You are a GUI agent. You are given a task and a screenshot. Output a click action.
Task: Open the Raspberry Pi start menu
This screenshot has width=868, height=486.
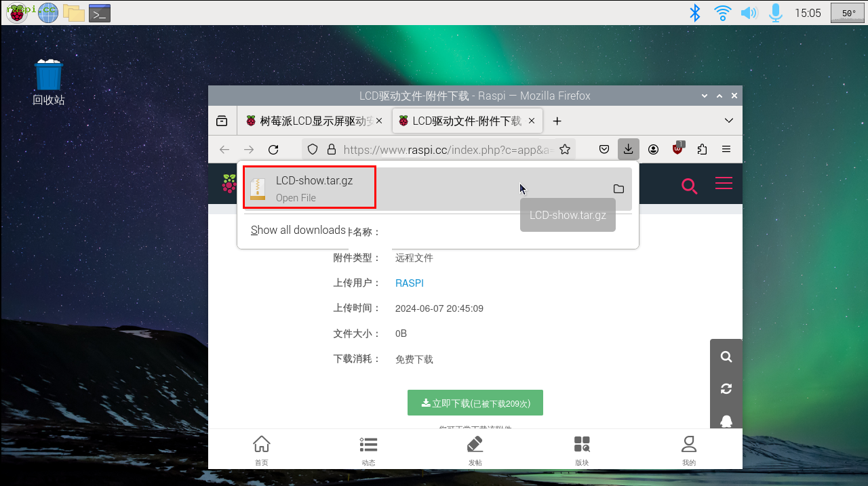(x=17, y=12)
